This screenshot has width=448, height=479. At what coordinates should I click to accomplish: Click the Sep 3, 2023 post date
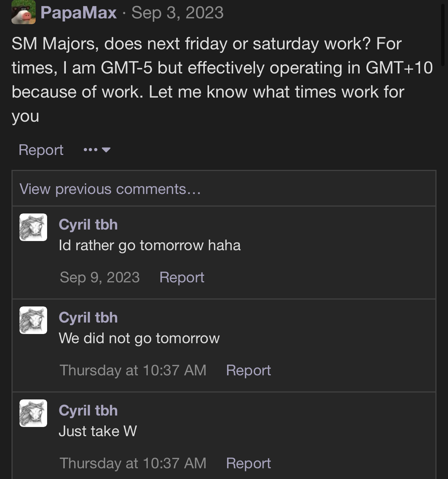click(177, 13)
